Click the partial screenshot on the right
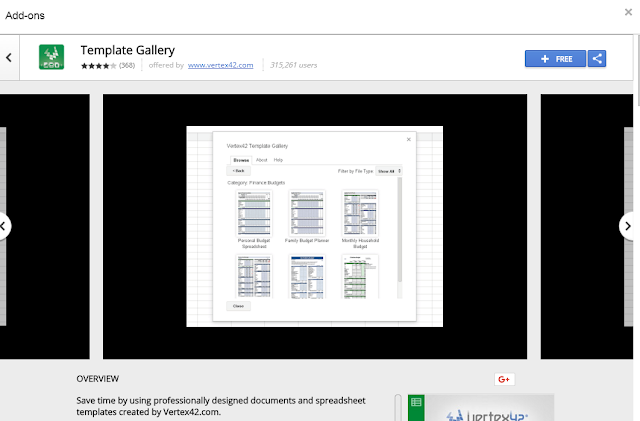This screenshot has height=421, width=640. tap(587, 227)
